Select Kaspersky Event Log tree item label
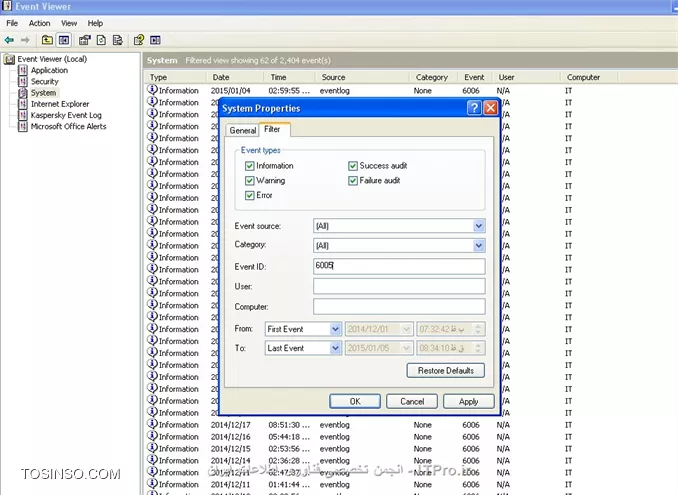This screenshot has width=678, height=495. coord(66,115)
